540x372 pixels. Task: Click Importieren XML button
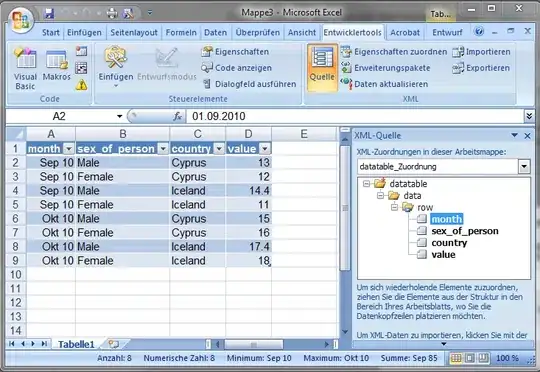[x=481, y=52]
